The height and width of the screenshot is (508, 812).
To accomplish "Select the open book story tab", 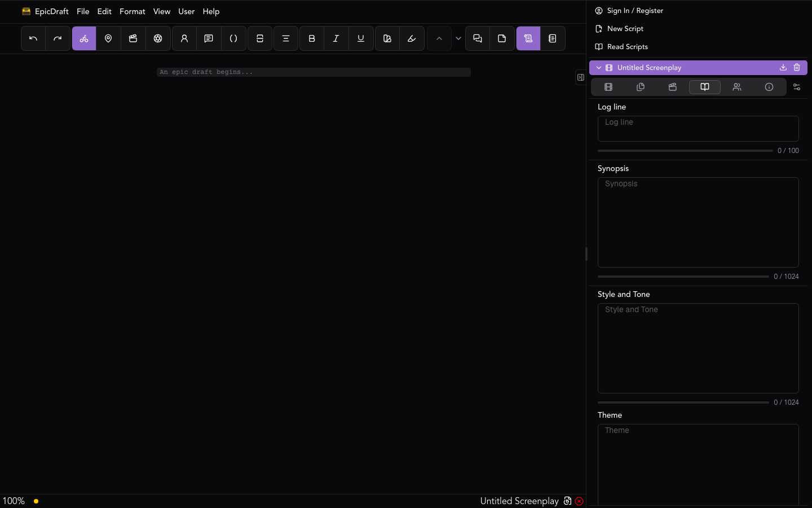I will 705,87.
